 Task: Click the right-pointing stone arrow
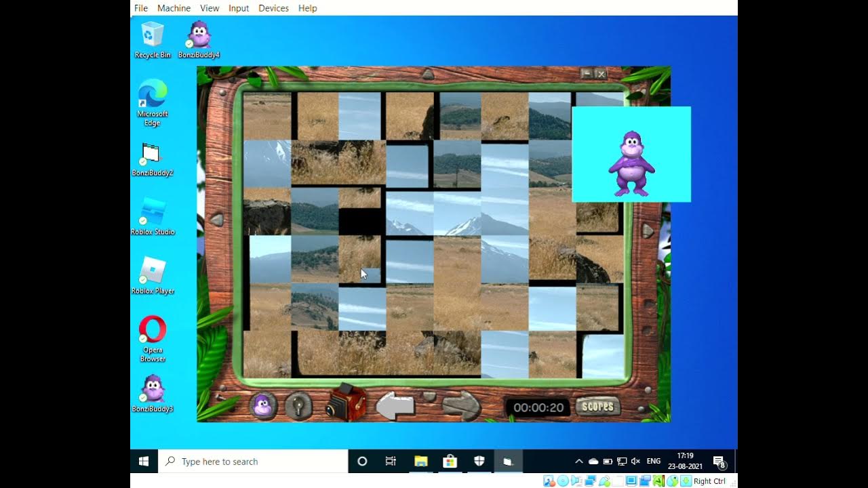461,405
